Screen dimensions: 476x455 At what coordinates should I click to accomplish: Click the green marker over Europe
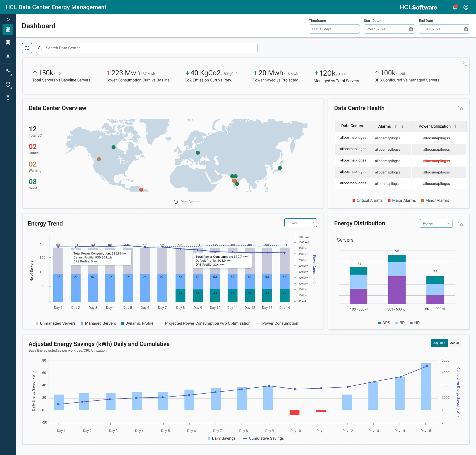point(198,153)
